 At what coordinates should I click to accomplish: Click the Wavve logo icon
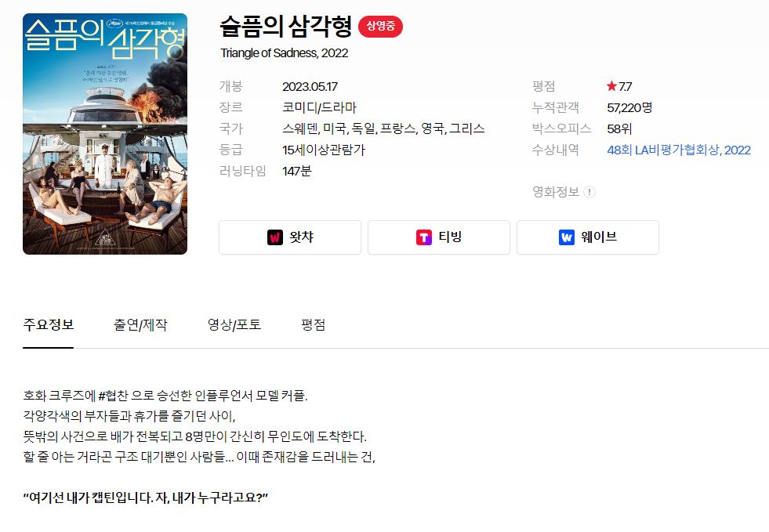(x=567, y=237)
